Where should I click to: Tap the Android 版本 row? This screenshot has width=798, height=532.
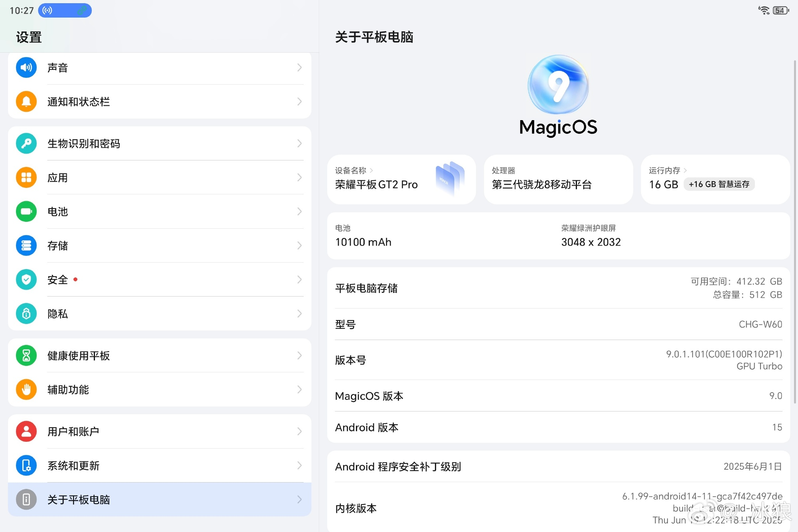click(x=559, y=427)
